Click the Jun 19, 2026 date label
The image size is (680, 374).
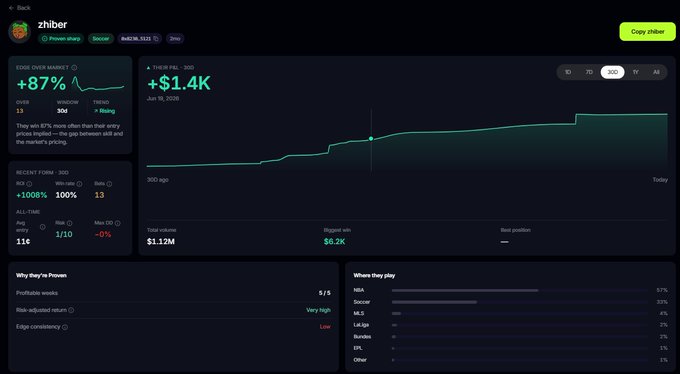click(x=163, y=98)
